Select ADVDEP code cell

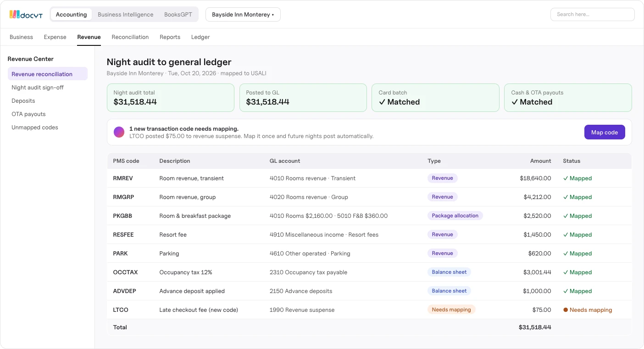(x=124, y=291)
